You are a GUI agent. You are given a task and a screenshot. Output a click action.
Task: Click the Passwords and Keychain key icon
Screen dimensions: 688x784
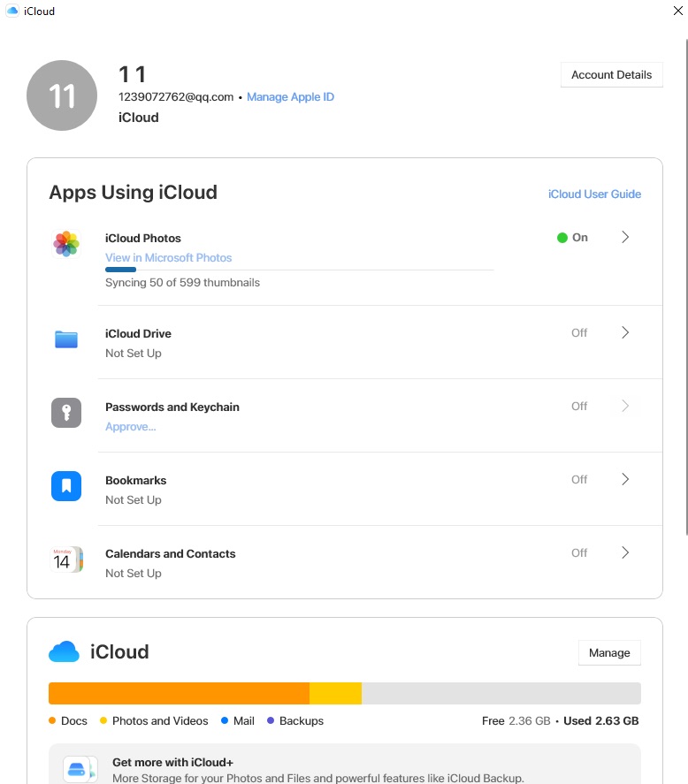(66, 413)
